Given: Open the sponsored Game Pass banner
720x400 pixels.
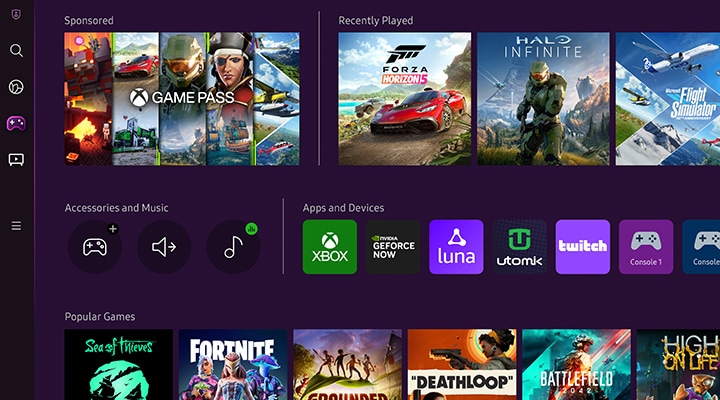Looking at the screenshot, I should click(x=182, y=98).
